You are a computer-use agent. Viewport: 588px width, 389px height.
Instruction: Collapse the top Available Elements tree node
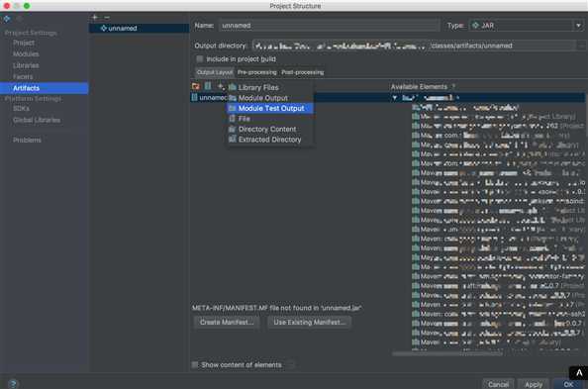tap(395, 98)
